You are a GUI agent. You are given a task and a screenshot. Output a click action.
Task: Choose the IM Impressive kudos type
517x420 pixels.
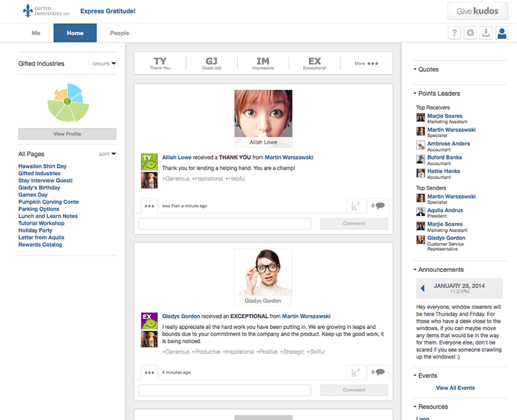263,63
